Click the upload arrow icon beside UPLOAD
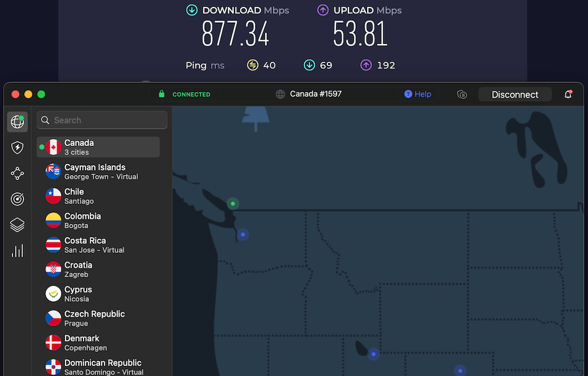The image size is (588, 376). [323, 10]
